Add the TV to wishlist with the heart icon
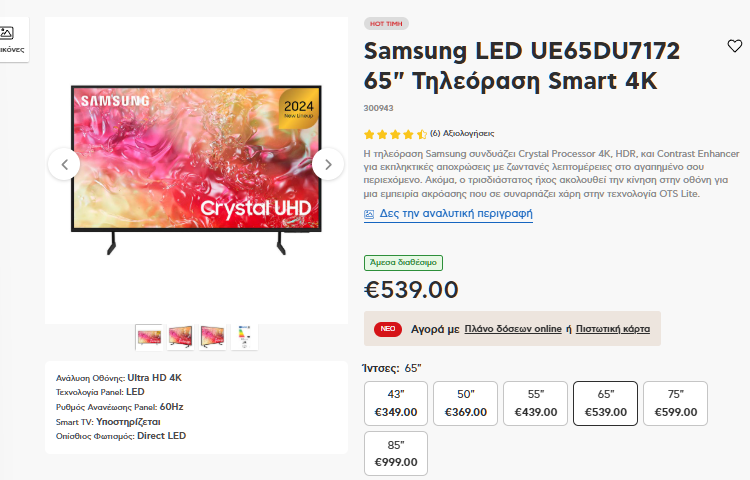Image resolution: width=750 pixels, height=480 pixels. pyautogui.click(x=734, y=46)
